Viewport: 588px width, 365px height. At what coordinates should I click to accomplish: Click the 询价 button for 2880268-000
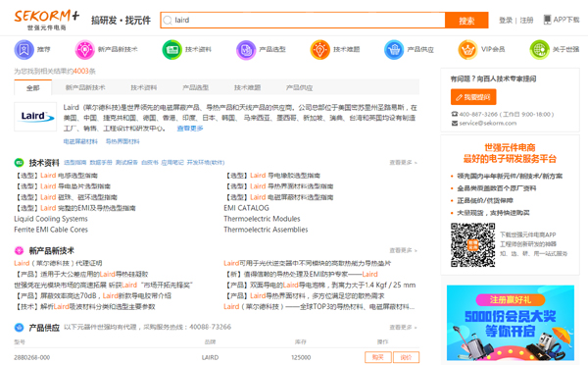406,357
